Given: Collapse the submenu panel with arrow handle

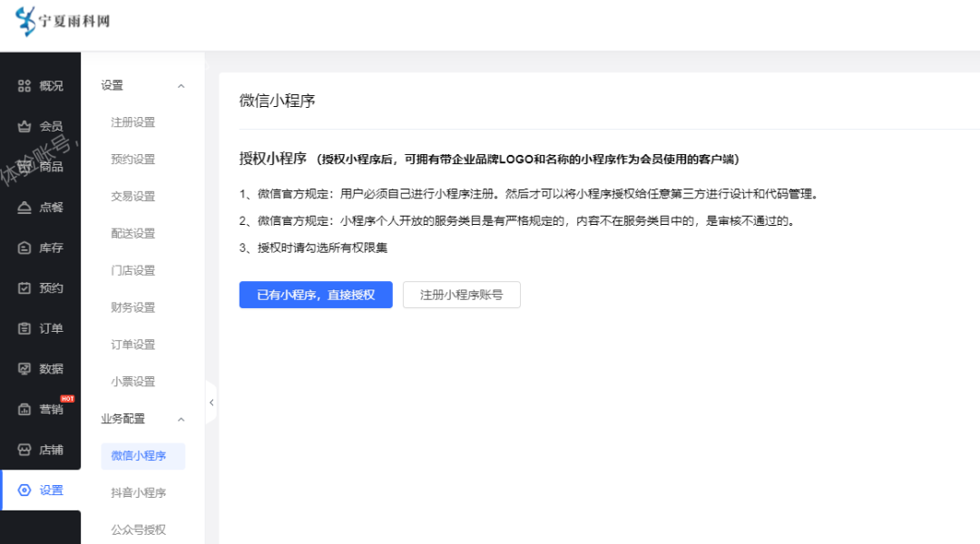Looking at the screenshot, I should 211,403.
